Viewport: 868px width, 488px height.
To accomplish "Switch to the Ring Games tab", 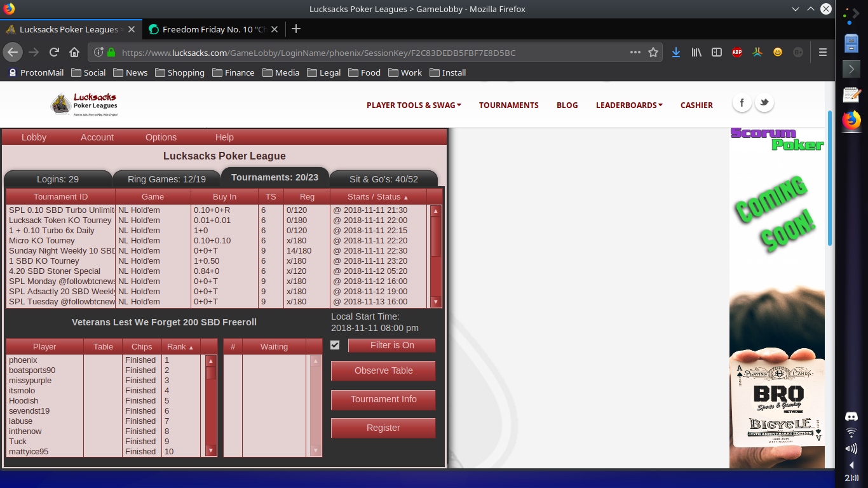I will point(166,179).
